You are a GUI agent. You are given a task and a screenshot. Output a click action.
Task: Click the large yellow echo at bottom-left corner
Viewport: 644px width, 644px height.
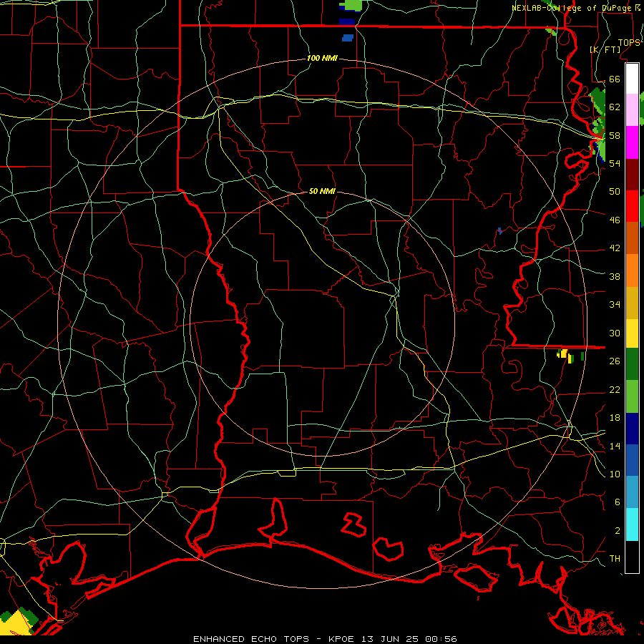(x=16, y=624)
